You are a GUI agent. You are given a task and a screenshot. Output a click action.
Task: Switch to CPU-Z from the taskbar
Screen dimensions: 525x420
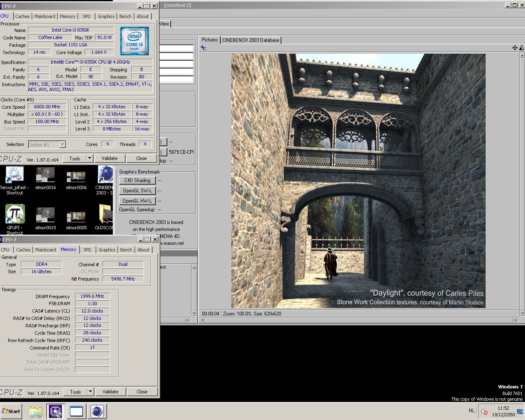pos(55,411)
